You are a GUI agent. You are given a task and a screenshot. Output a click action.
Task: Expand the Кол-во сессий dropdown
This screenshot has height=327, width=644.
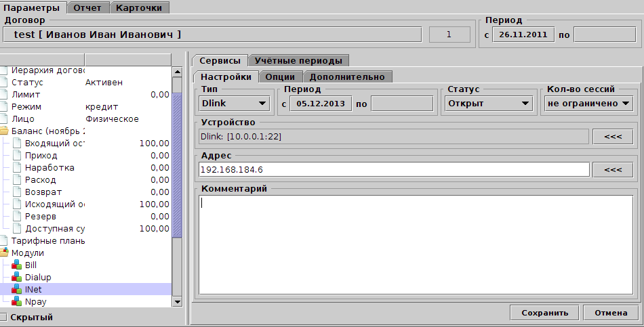[588, 104]
